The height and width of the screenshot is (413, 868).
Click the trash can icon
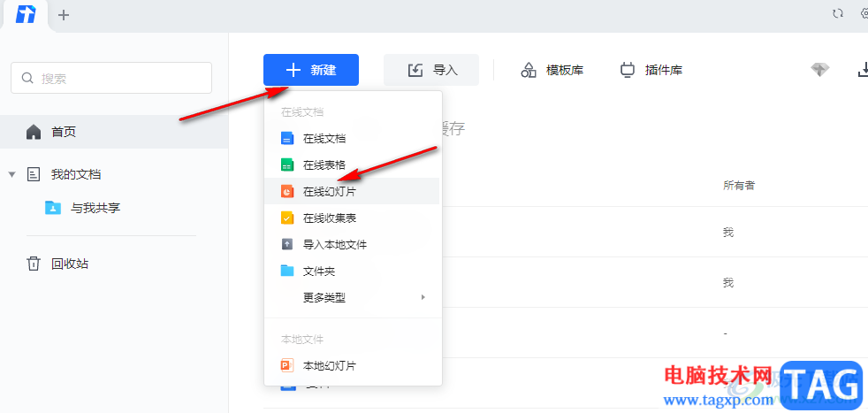click(34, 264)
